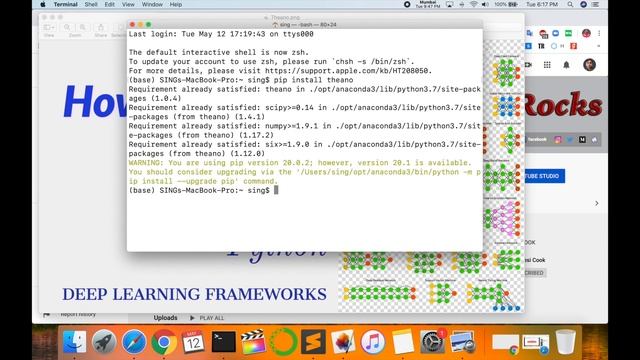Open the Edit menu
This screenshot has height=360, width=640.
click(109, 4)
